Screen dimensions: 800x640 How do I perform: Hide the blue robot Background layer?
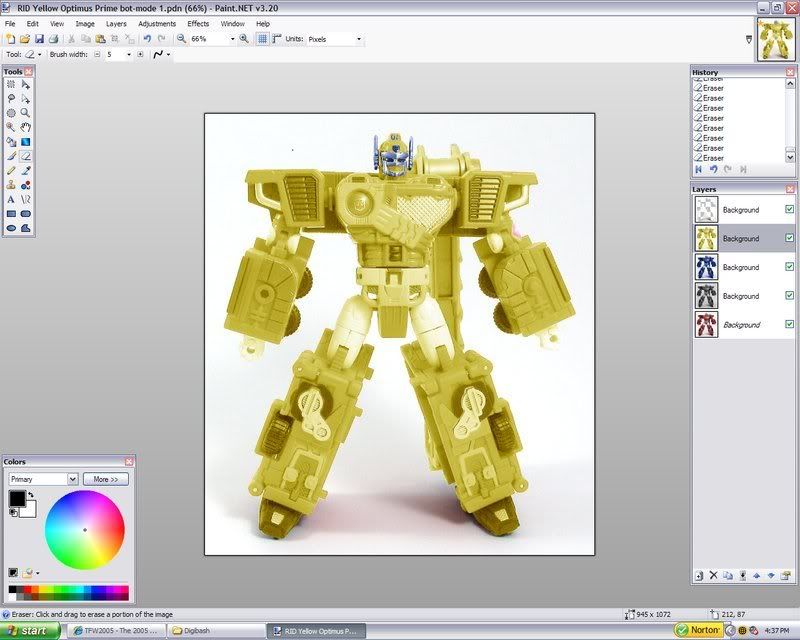(789, 266)
